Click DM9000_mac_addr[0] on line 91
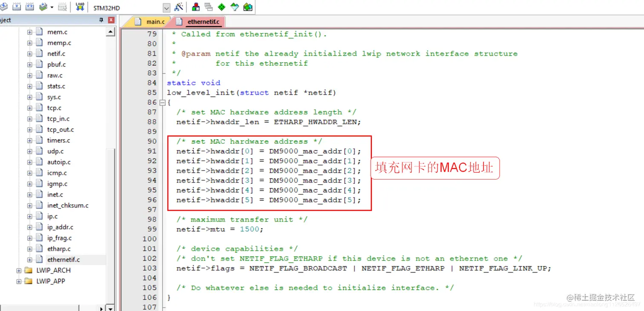 pos(313,151)
